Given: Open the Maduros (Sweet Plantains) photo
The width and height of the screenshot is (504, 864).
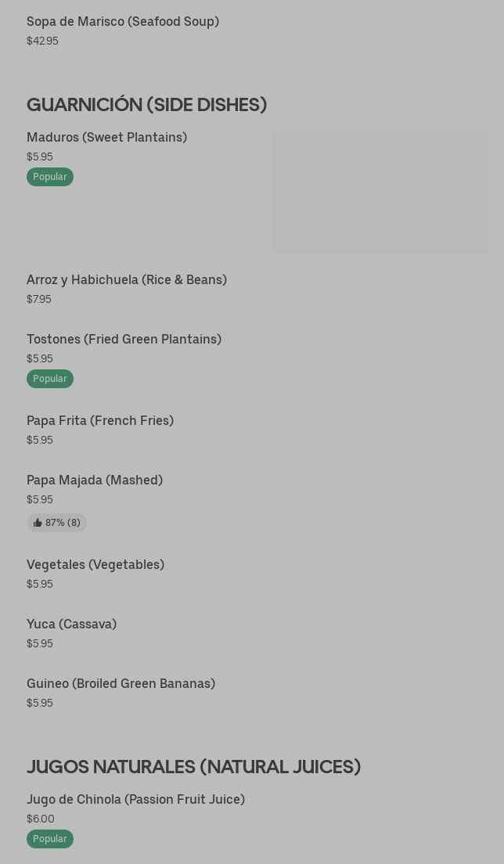Looking at the screenshot, I should [x=380, y=192].
